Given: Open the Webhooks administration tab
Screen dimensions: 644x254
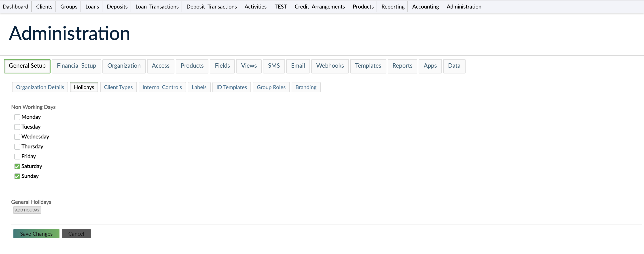Looking at the screenshot, I should point(330,66).
